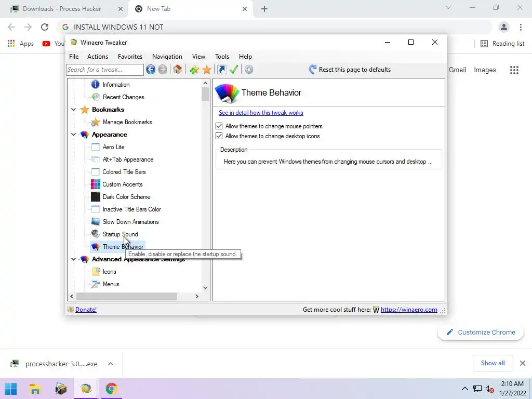This screenshot has width=532, height=399.
Task: Click the Slow Down Animations icon
Action: (96, 221)
